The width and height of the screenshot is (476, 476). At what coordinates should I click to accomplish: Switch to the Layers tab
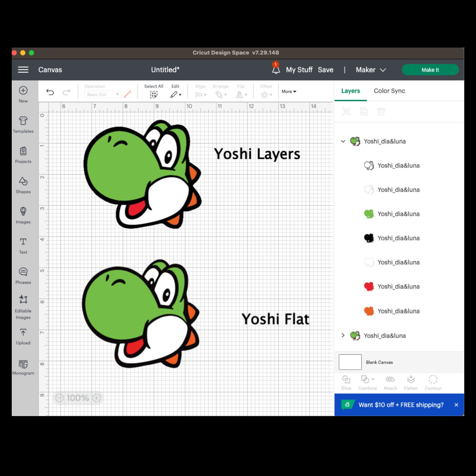pos(351,91)
